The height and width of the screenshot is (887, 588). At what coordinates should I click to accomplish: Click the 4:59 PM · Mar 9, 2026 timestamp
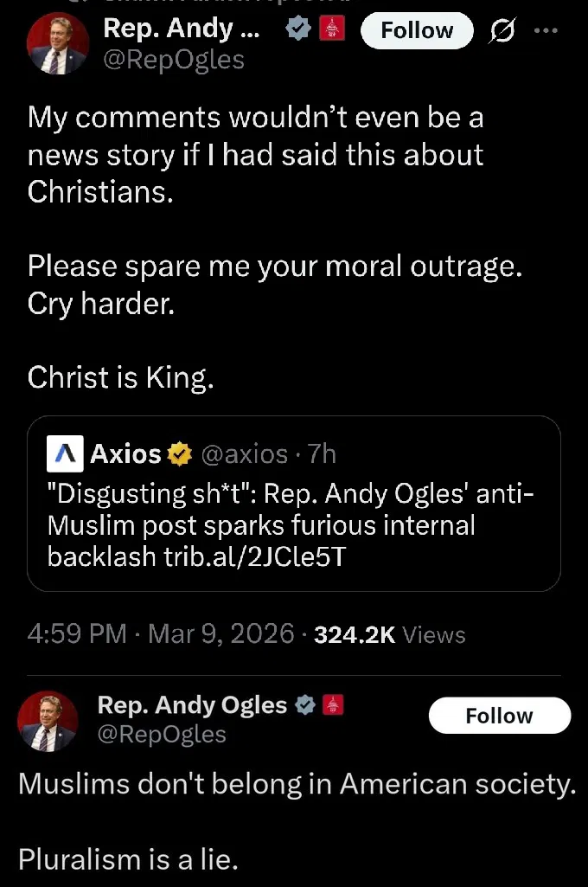161,634
